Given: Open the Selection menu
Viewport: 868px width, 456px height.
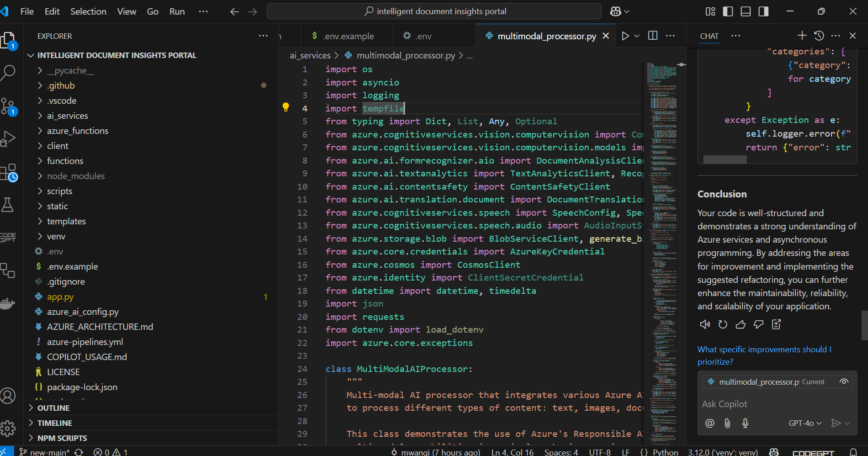Looking at the screenshot, I should click(x=88, y=11).
